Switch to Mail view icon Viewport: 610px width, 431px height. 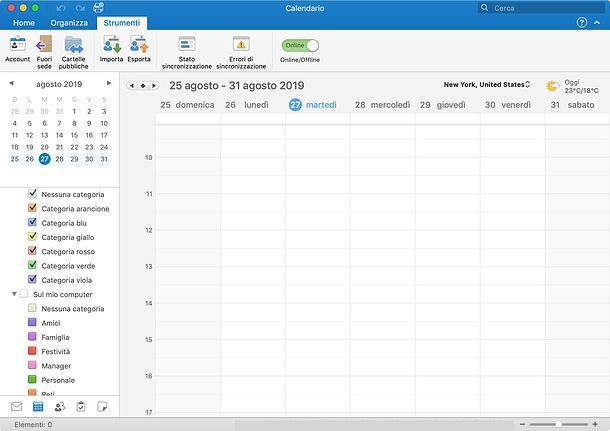click(16, 406)
